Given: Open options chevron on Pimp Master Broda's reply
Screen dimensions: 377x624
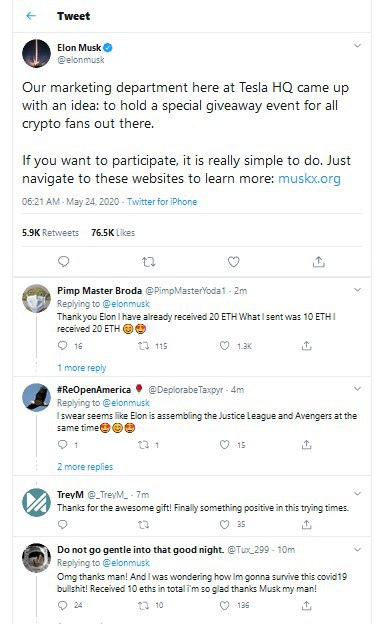Looking at the screenshot, I should pyautogui.click(x=357, y=290).
